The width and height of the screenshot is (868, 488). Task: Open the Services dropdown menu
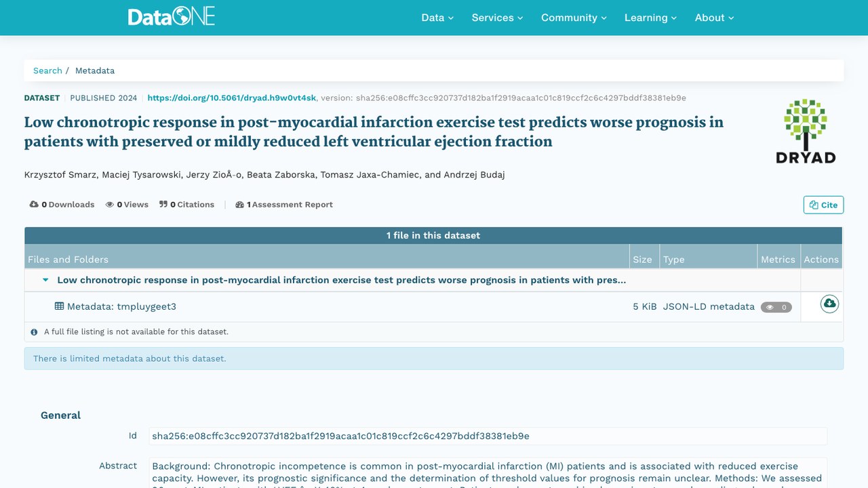click(x=497, y=18)
